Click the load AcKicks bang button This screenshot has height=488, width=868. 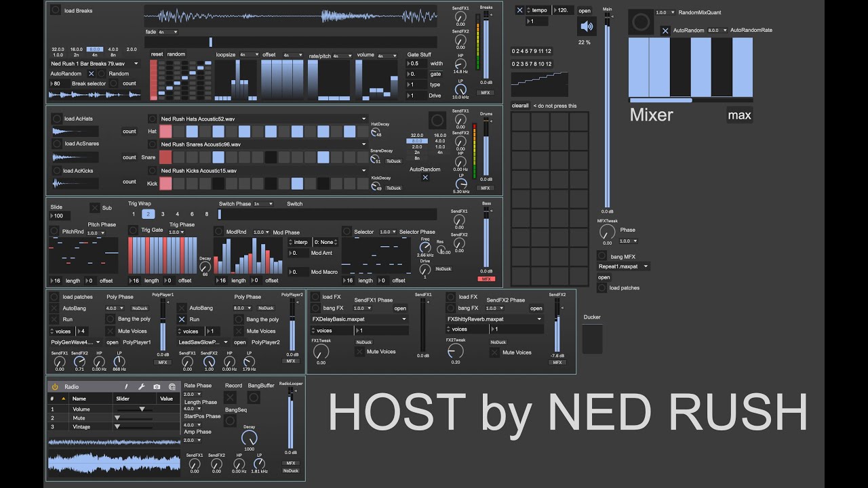pyautogui.click(x=56, y=171)
